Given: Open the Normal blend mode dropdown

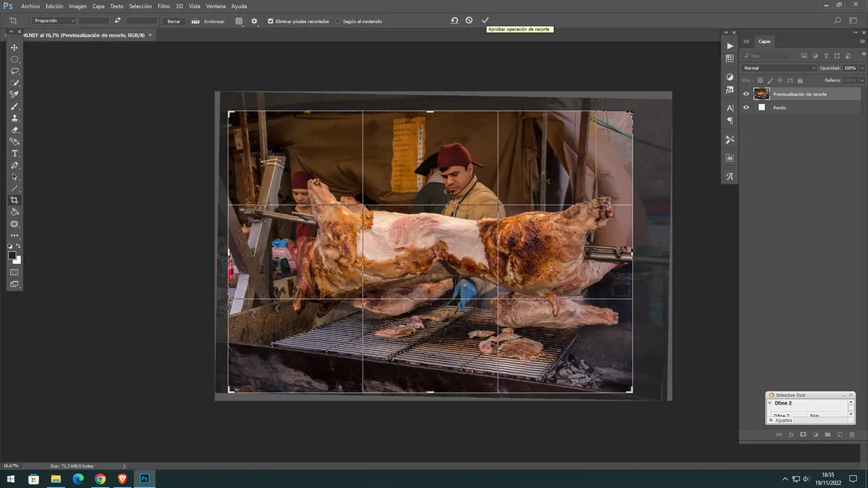Looking at the screenshot, I should click(779, 68).
